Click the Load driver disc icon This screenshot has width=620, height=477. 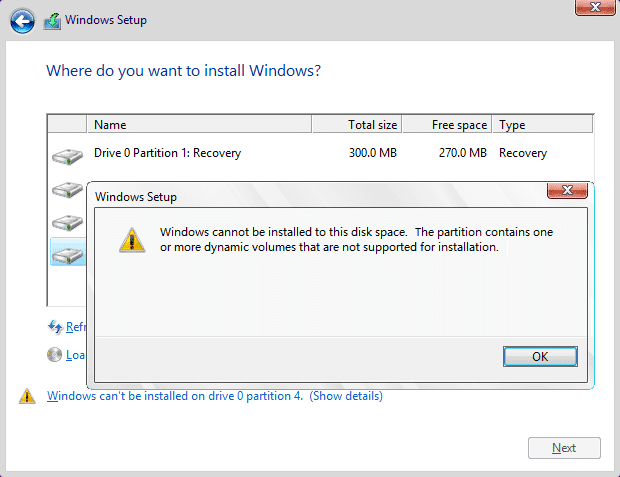pyautogui.click(x=55, y=354)
